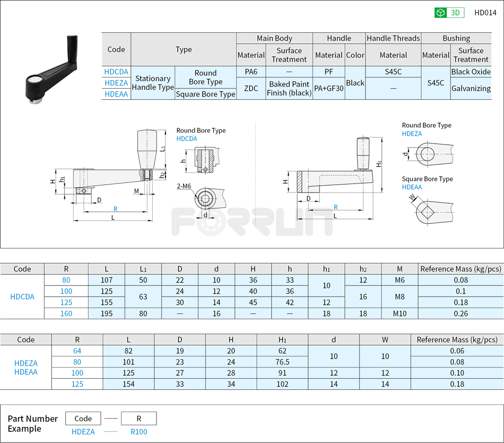Click HDEZA in the Part Number Example
This screenshot has height=443, width=504.
[x=83, y=432]
